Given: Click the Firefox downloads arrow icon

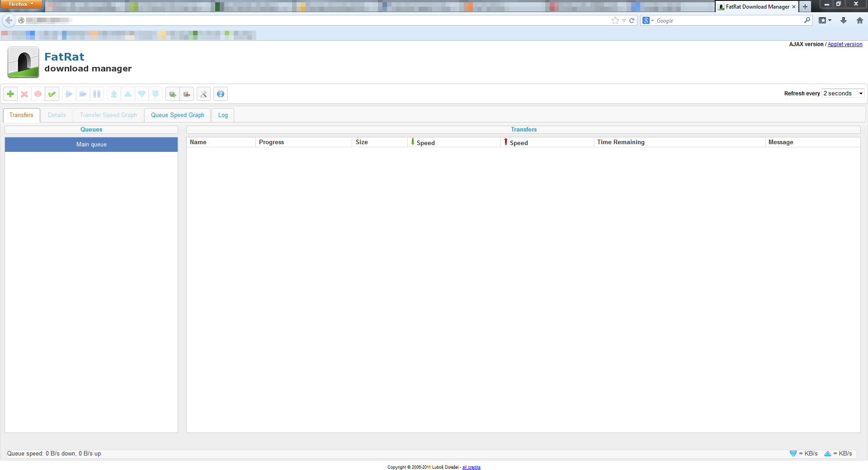Looking at the screenshot, I should (x=844, y=20).
